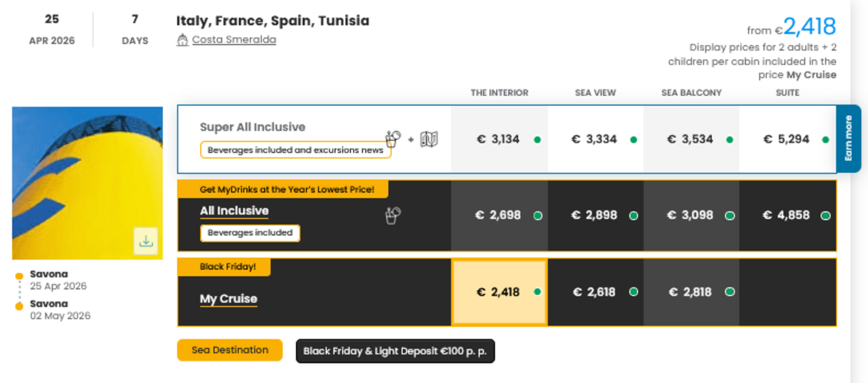Screen dimensions: 868x383
Task: Expand the All Inclusive fare details
Action: 234,211
